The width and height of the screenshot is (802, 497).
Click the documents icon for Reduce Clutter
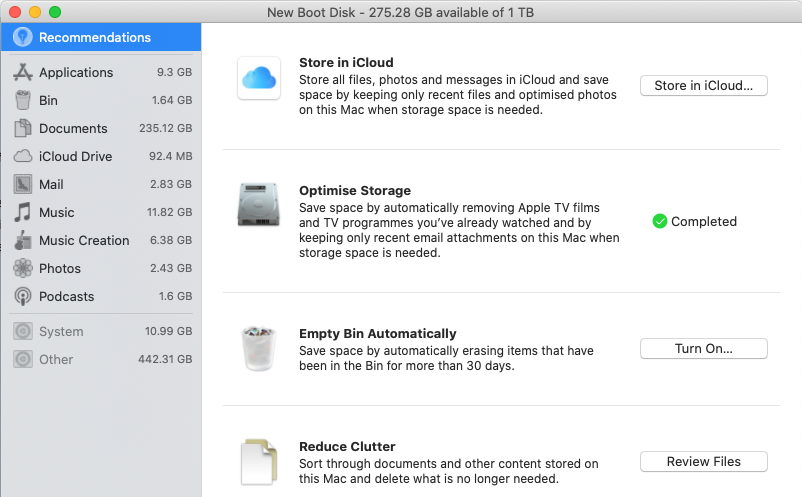click(259, 462)
